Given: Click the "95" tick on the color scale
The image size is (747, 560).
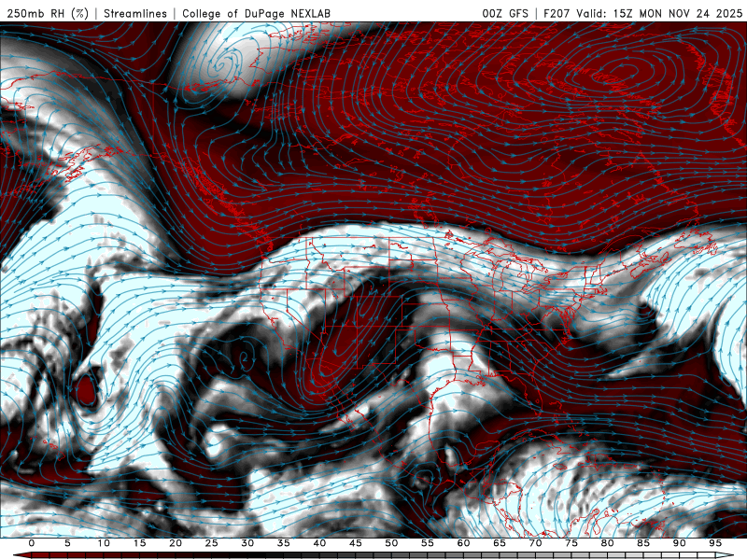Looking at the screenshot, I should tap(715, 543).
